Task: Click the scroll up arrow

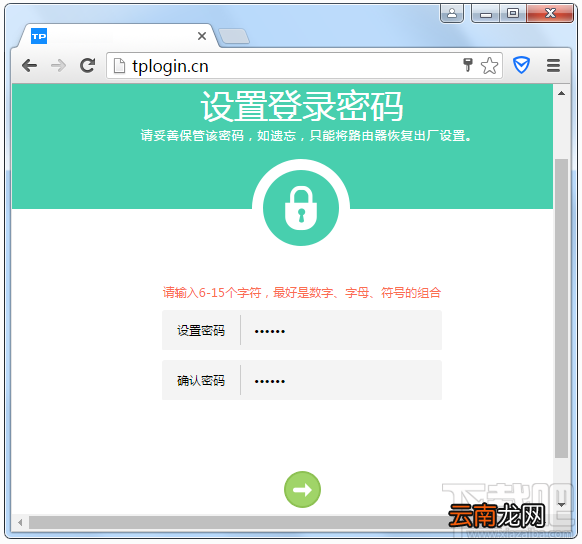Action: coord(562,93)
